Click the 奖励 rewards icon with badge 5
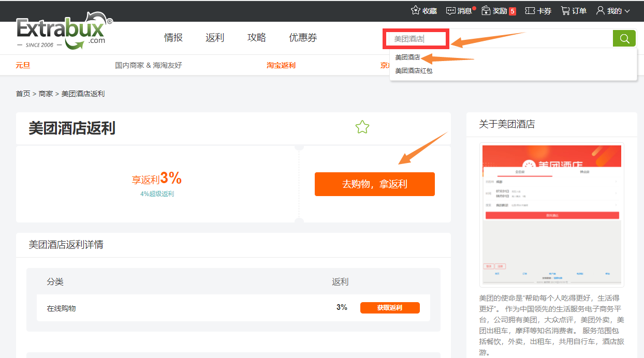 487,10
